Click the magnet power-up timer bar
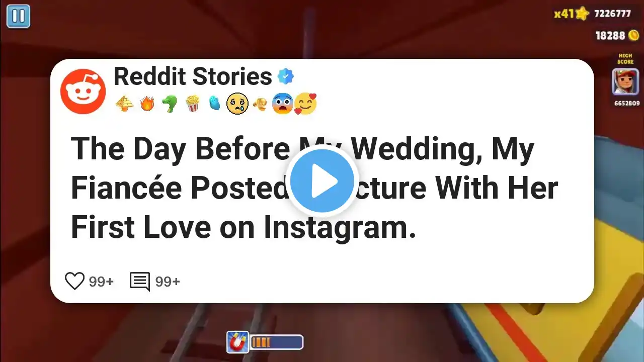Screen dimensions: 644x362 (x=277, y=342)
